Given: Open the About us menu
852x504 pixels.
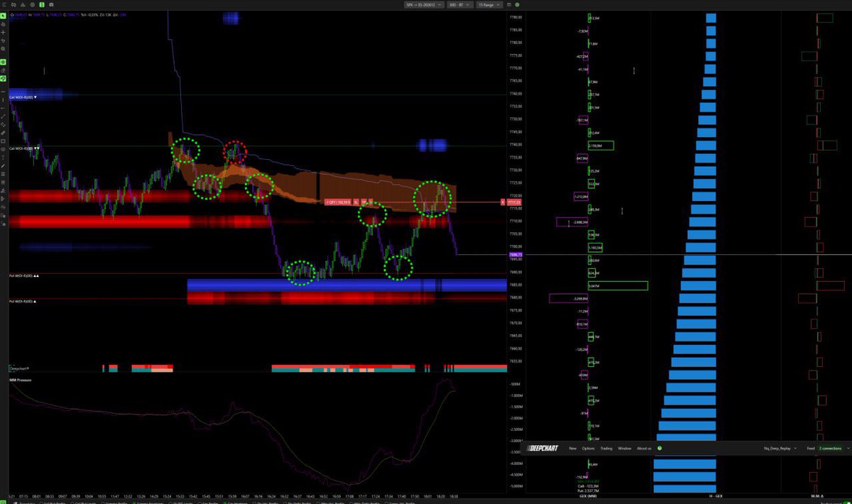Looking at the screenshot, I should click(x=644, y=449).
